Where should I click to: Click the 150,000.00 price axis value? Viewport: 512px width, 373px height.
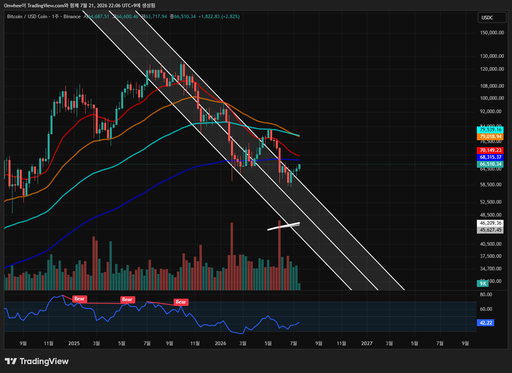492,33
